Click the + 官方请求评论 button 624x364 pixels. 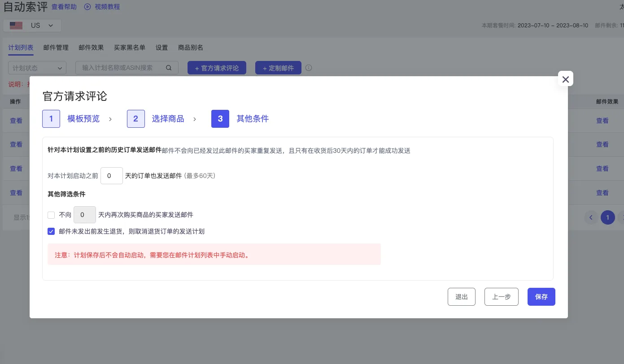(217, 68)
